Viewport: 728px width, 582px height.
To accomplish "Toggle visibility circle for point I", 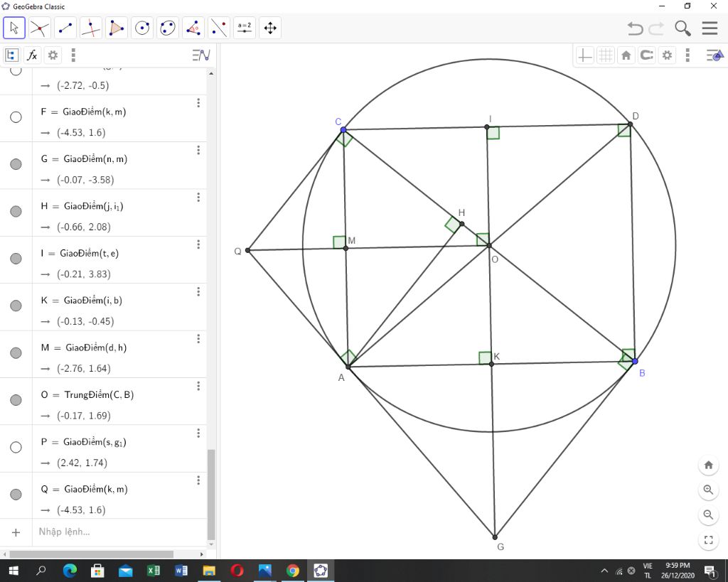I will coord(16,259).
